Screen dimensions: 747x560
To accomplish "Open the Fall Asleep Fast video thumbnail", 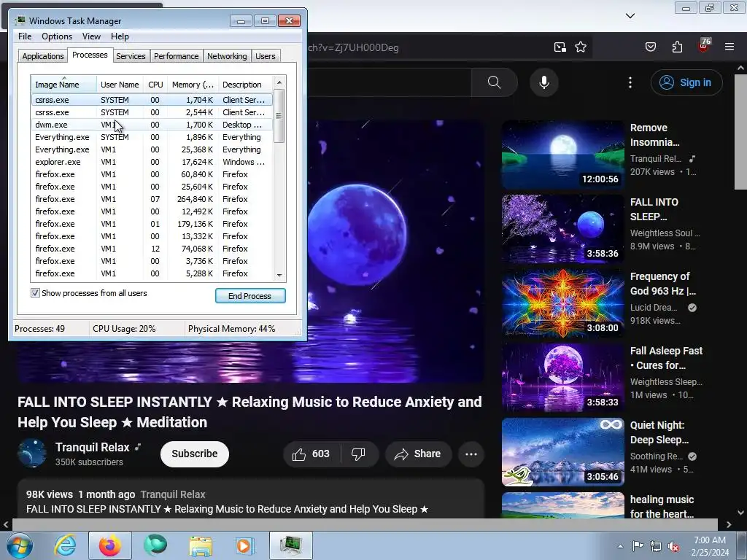I will point(562,378).
